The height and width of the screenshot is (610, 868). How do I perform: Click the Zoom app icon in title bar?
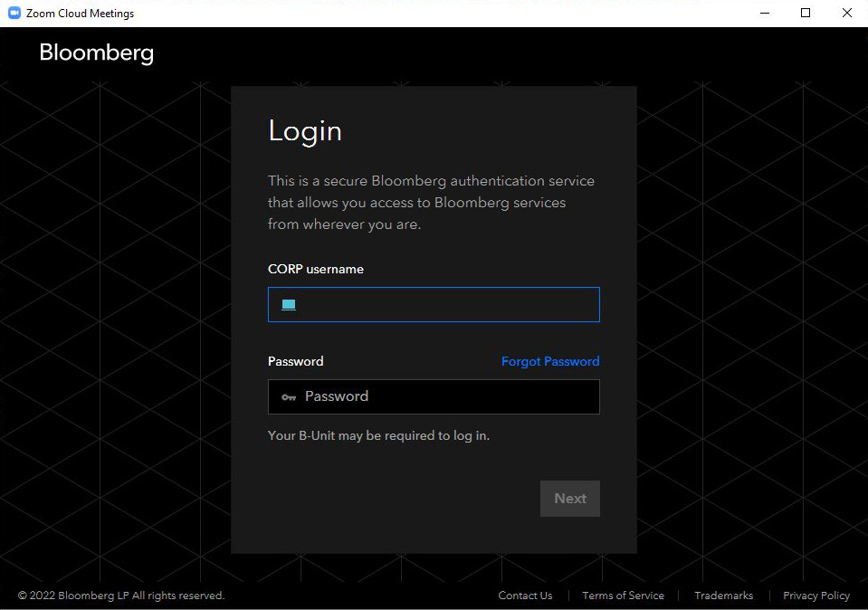point(14,14)
